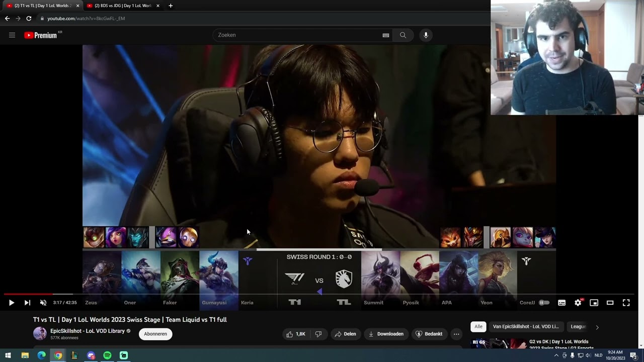Open the Delen share dialog
644x362 pixels.
click(345, 334)
